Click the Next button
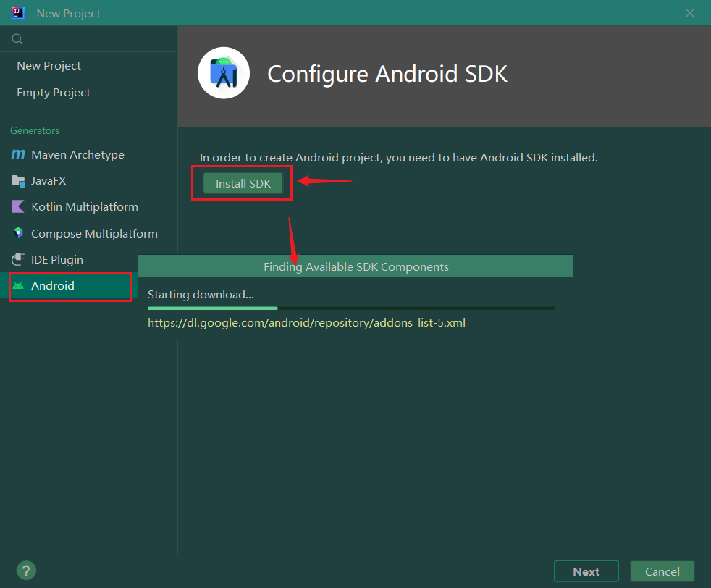The width and height of the screenshot is (711, 588). pos(586,571)
